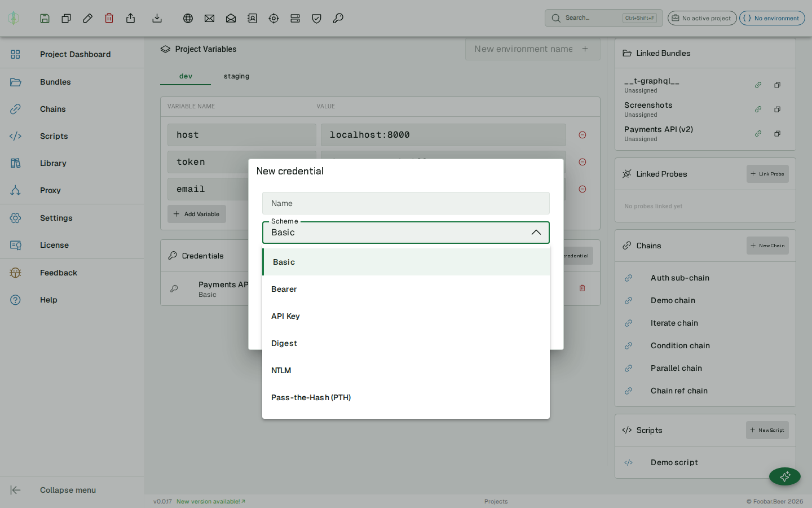Click the contact book icon in the toolbar
The height and width of the screenshot is (508, 812).
click(253, 18)
